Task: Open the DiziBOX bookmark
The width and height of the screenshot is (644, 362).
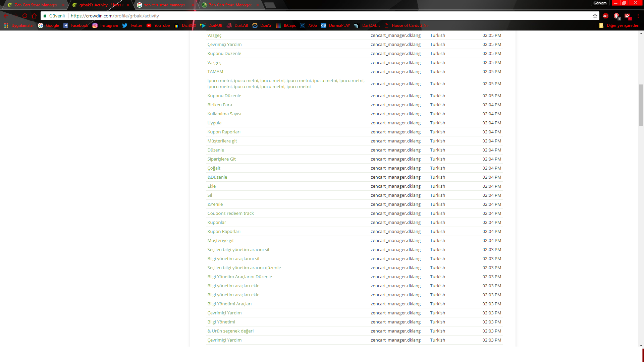Action: 185,25
